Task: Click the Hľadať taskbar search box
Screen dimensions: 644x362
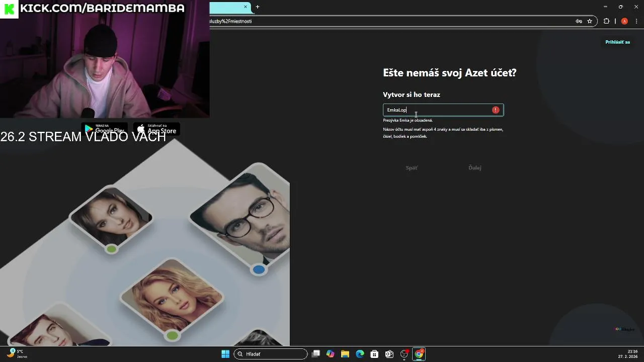Action: [x=271, y=354]
